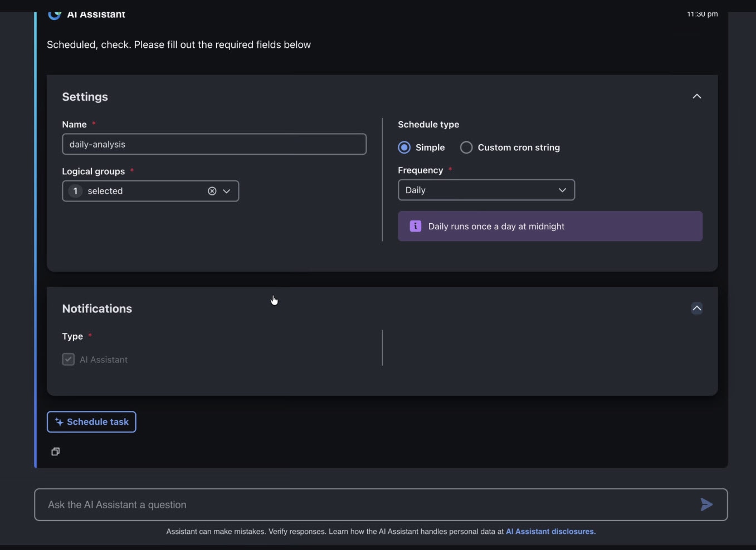
Task: Click the Logical groups label
Action: point(94,171)
